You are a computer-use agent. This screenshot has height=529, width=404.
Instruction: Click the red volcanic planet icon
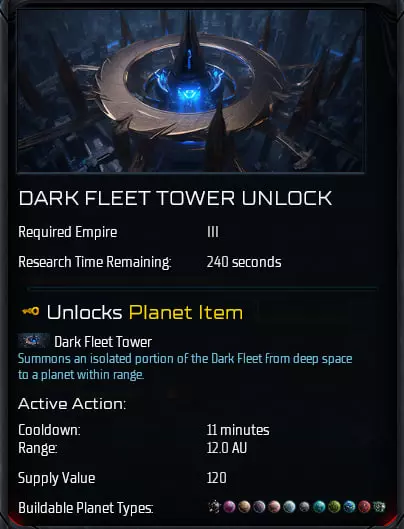364,506
